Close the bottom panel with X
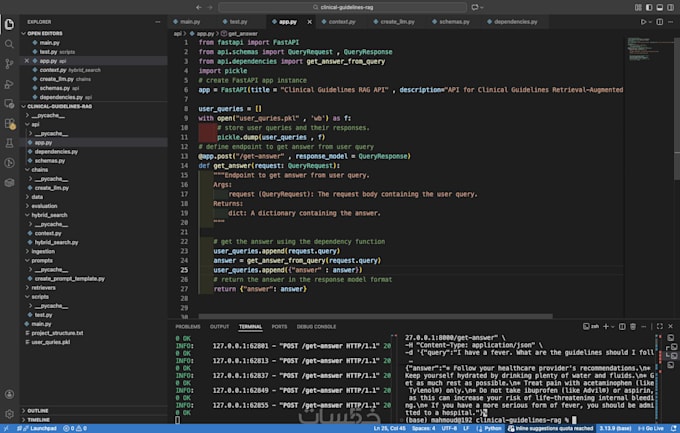This screenshot has width=680, height=433. point(670,326)
